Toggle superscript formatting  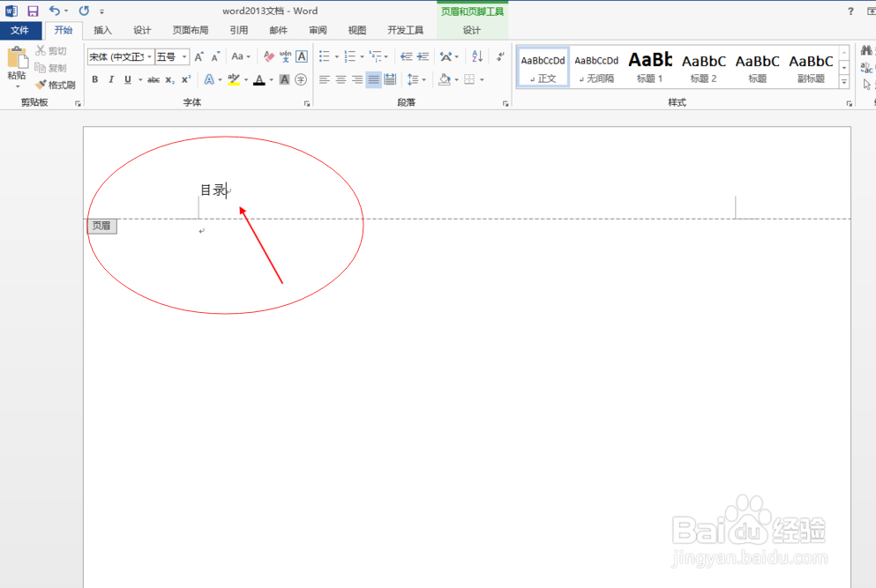pos(186,80)
